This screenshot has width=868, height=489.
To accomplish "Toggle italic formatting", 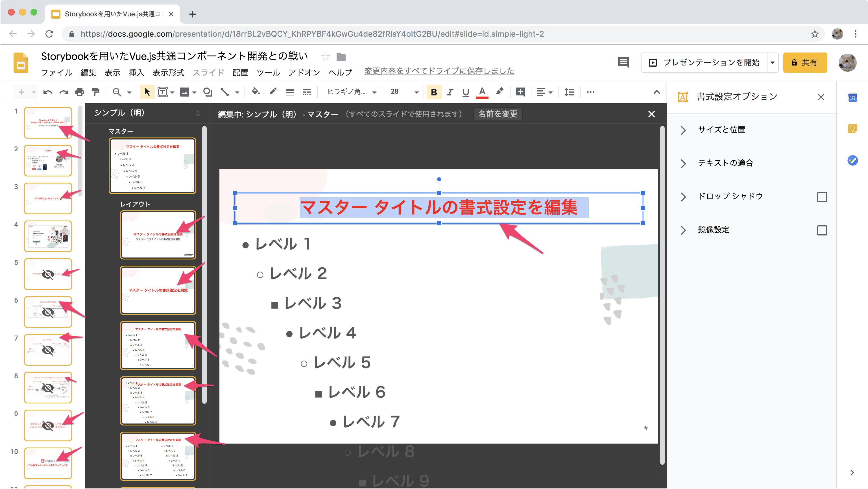I will pyautogui.click(x=450, y=92).
